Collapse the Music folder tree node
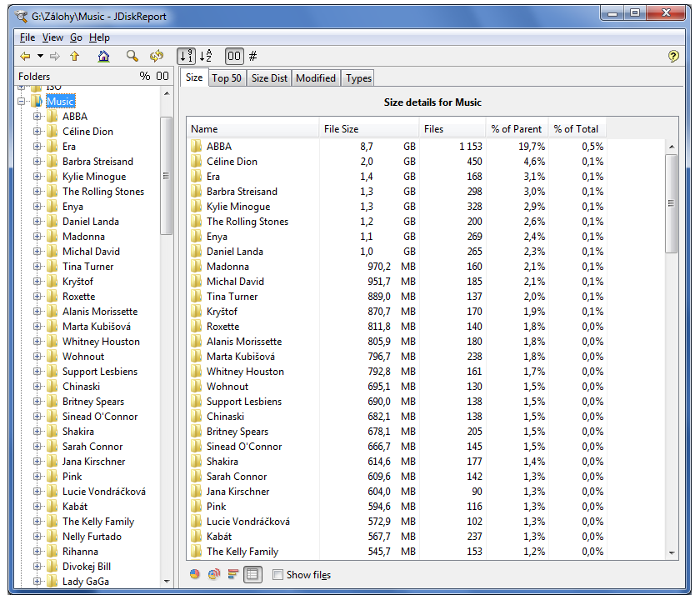The image size is (700, 600). click(22, 102)
